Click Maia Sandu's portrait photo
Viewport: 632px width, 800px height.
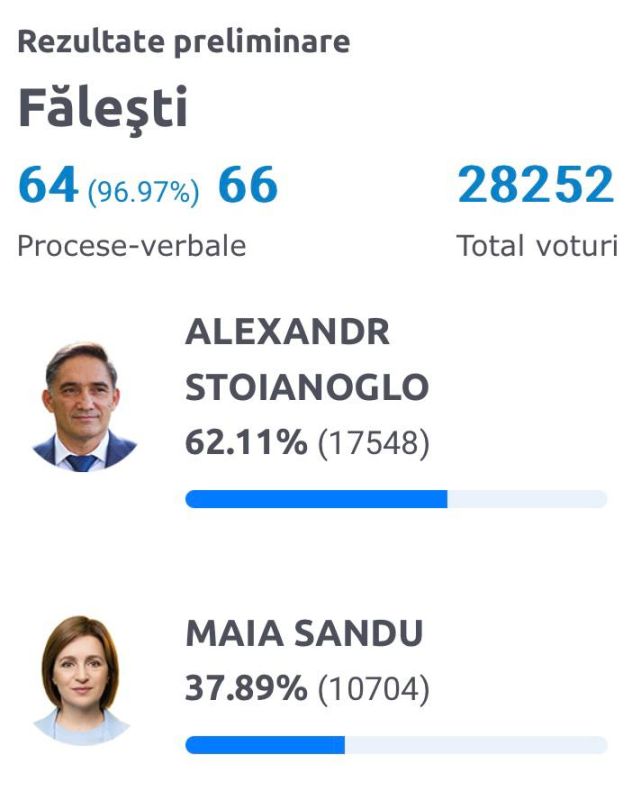click(82, 680)
